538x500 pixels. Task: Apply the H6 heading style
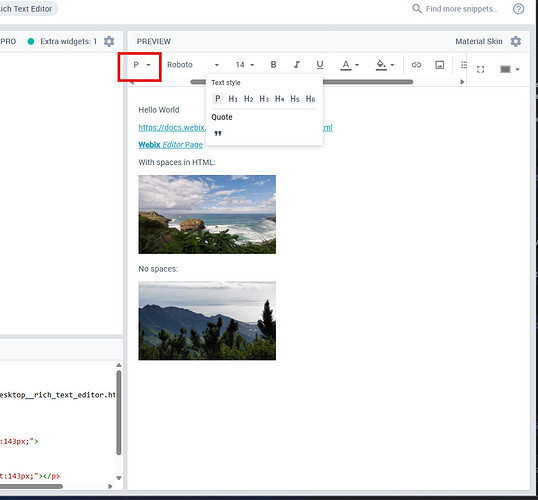310,99
